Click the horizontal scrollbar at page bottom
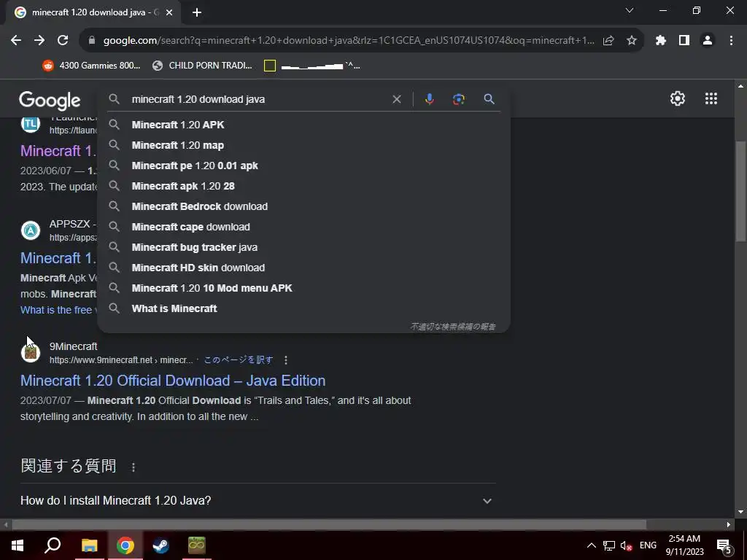The height and width of the screenshot is (560, 747). tap(329, 525)
